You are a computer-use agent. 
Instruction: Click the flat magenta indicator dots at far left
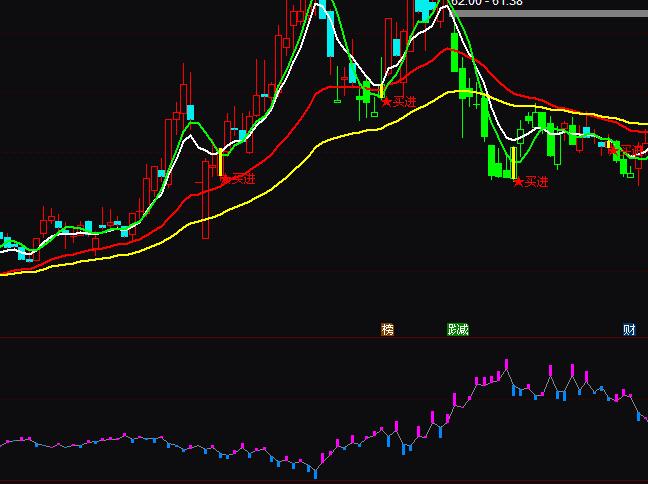point(20,439)
